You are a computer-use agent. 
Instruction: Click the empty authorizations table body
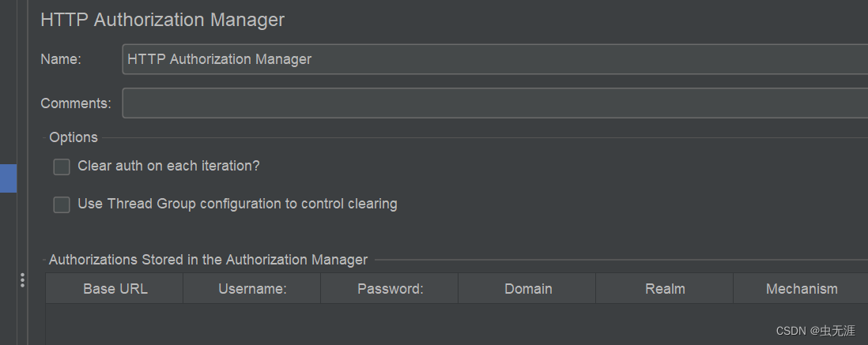[x=456, y=324]
